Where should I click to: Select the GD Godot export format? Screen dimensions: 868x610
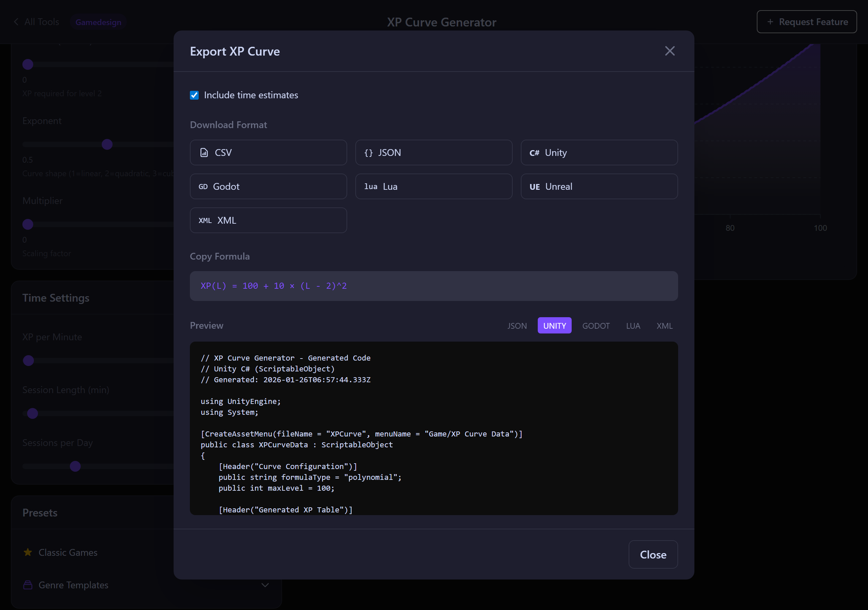(x=268, y=186)
